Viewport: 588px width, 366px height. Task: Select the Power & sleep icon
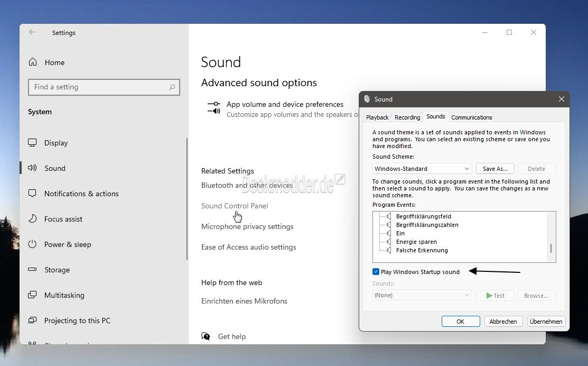(33, 244)
